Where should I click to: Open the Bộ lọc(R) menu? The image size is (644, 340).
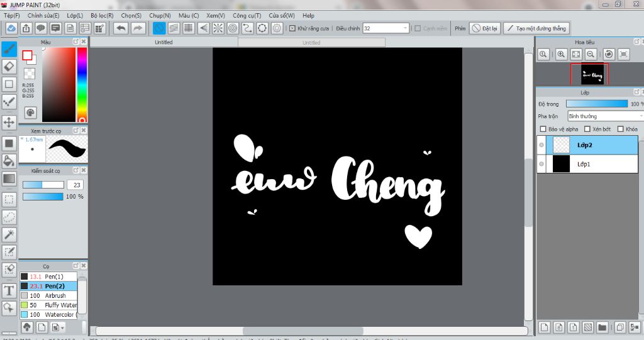click(x=102, y=16)
